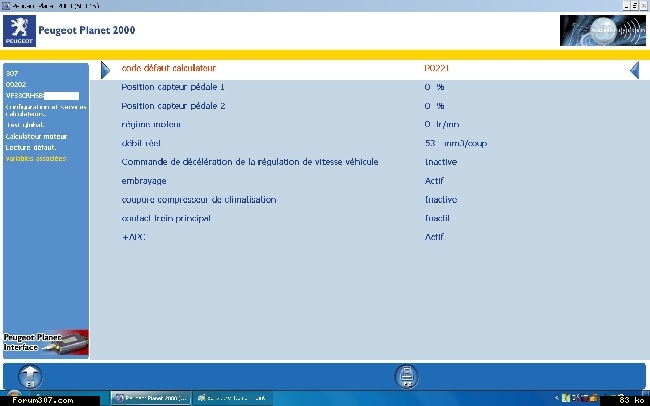The height and width of the screenshot is (406, 650).
Task: Click 'Actif' value for embrayage
Action: pyautogui.click(x=434, y=181)
